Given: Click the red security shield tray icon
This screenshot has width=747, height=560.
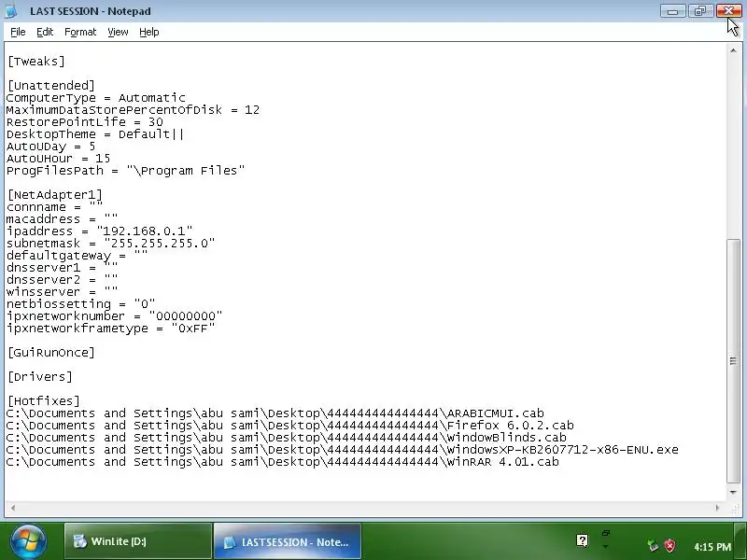Looking at the screenshot, I should point(669,546).
